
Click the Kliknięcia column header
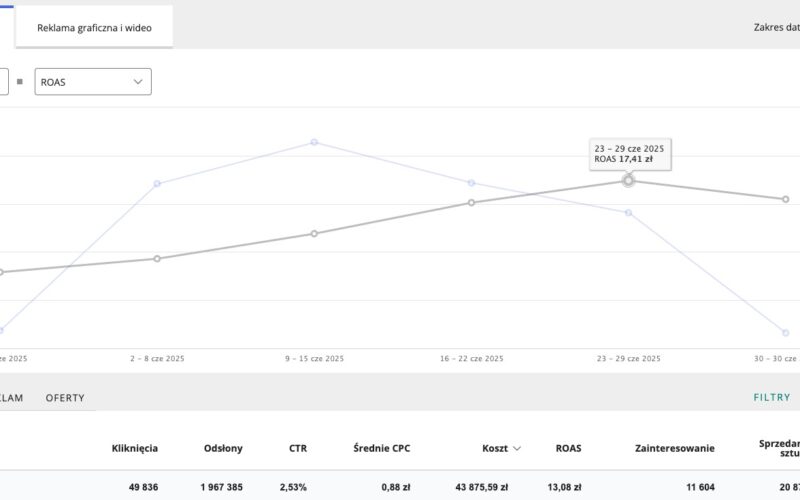[x=135, y=448]
